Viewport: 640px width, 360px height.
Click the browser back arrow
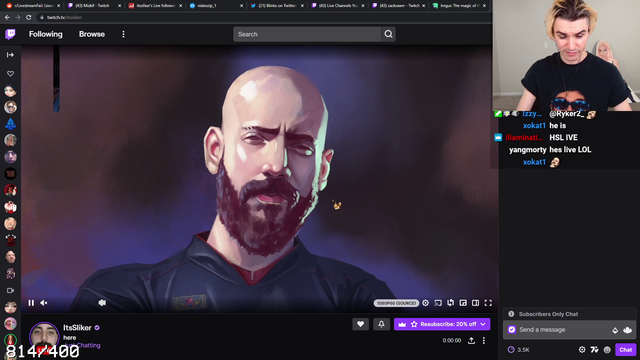point(7,18)
